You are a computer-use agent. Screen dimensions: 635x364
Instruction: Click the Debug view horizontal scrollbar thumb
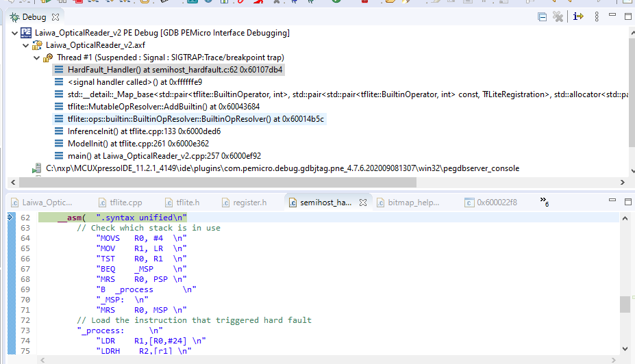click(x=217, y=183)
